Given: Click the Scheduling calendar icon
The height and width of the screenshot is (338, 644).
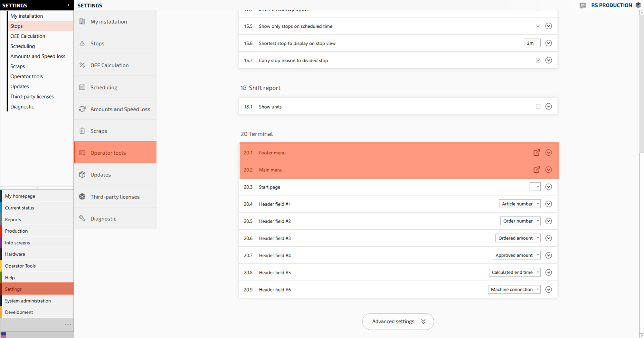Looking at the screenshot, I should [x=82, y=87].
